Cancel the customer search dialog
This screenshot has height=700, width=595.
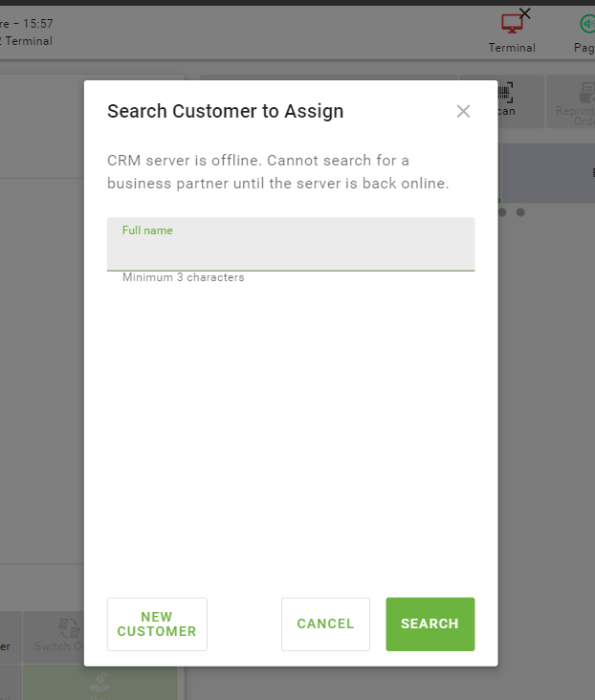click(325, 623)
